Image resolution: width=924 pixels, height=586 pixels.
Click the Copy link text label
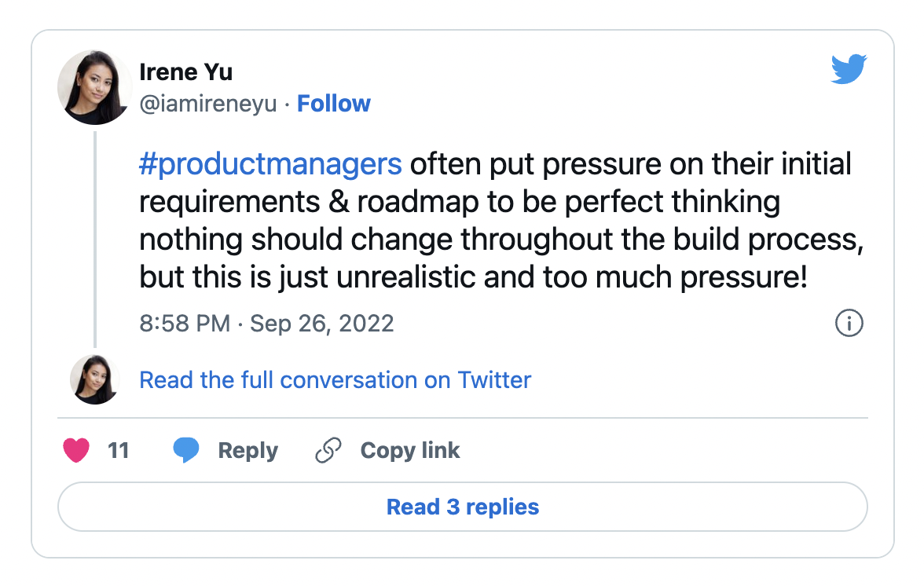click(x=410, y=451)
